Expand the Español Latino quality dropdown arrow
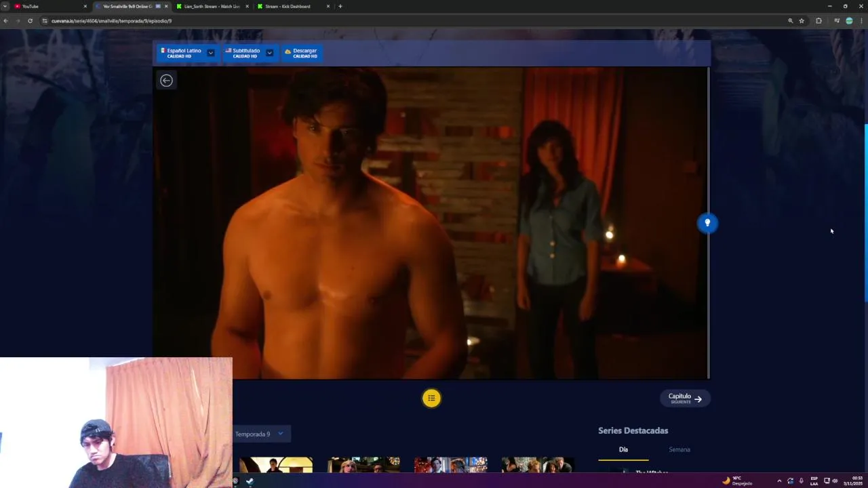 pos(211,53)
